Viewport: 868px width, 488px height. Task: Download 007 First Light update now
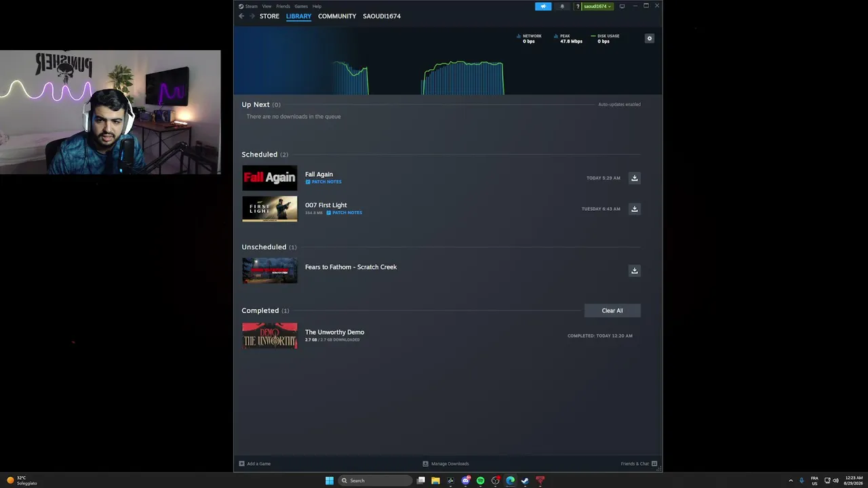point(635,209)
